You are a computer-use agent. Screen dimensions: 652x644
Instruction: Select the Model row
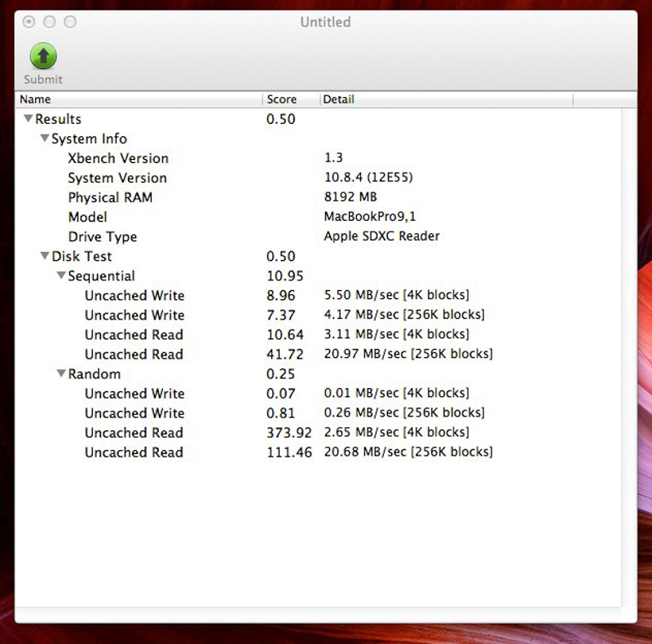[87, 217]
